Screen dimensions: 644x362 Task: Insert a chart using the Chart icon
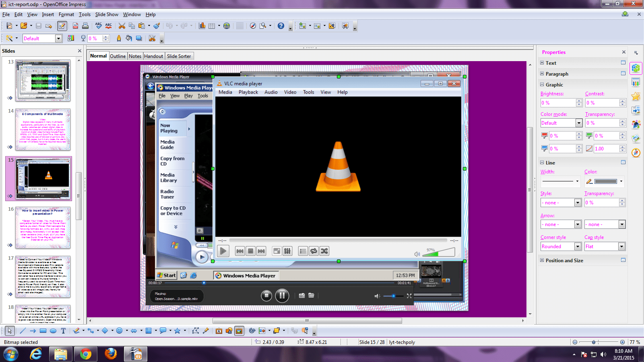(202, 26)
